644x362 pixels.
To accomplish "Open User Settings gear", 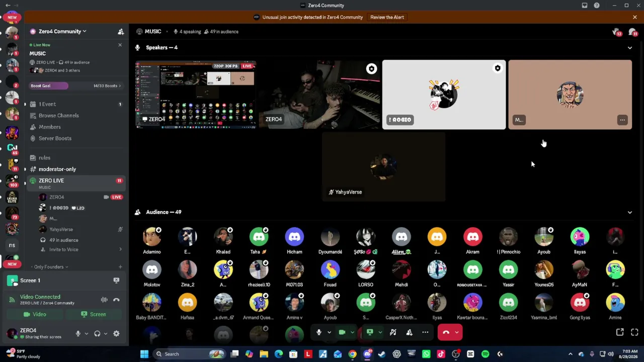I will tap(116, 333).
